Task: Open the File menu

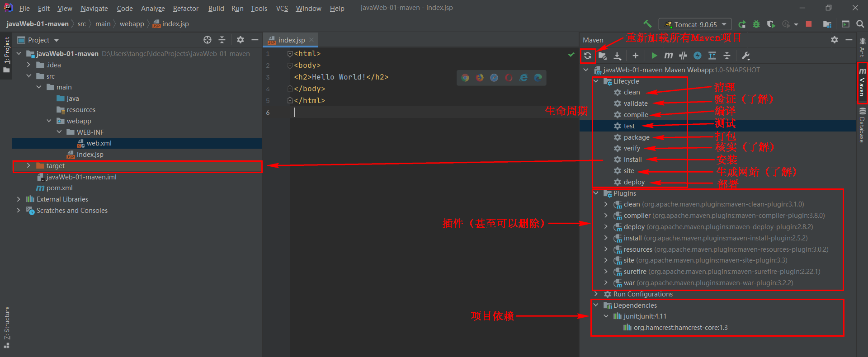Action: 24,8
